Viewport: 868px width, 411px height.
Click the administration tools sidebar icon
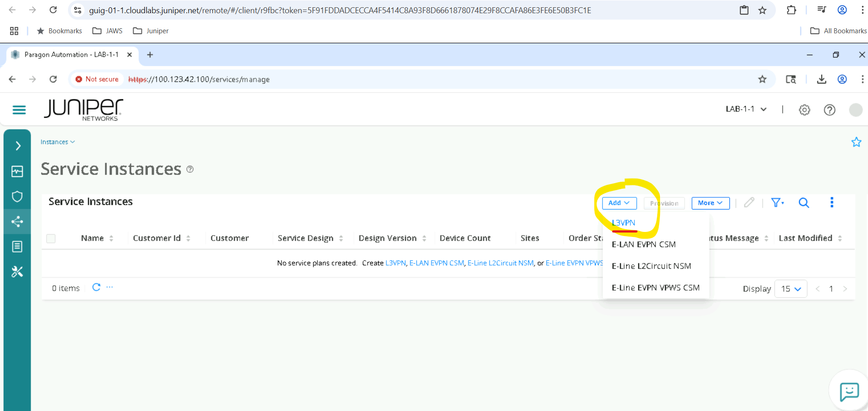17,272
